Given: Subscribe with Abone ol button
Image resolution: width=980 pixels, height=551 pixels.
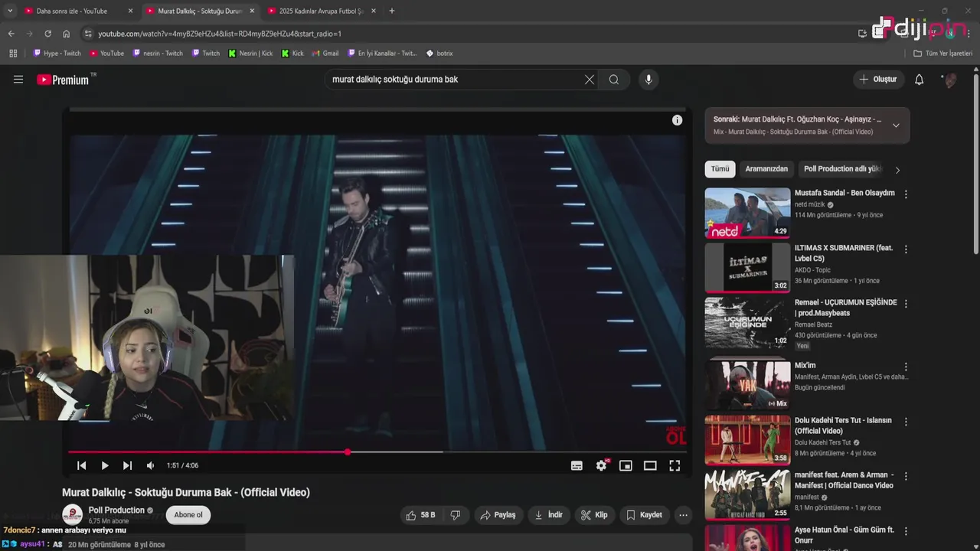Looking at the screenshot, I should coord(188,515).
